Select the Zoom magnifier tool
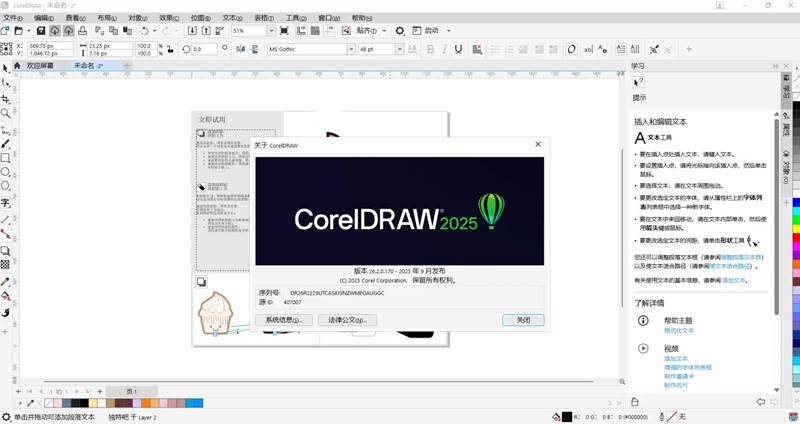The height and width of the screenshot is (424, 800). pyautogui.click(x=6, y=113)
